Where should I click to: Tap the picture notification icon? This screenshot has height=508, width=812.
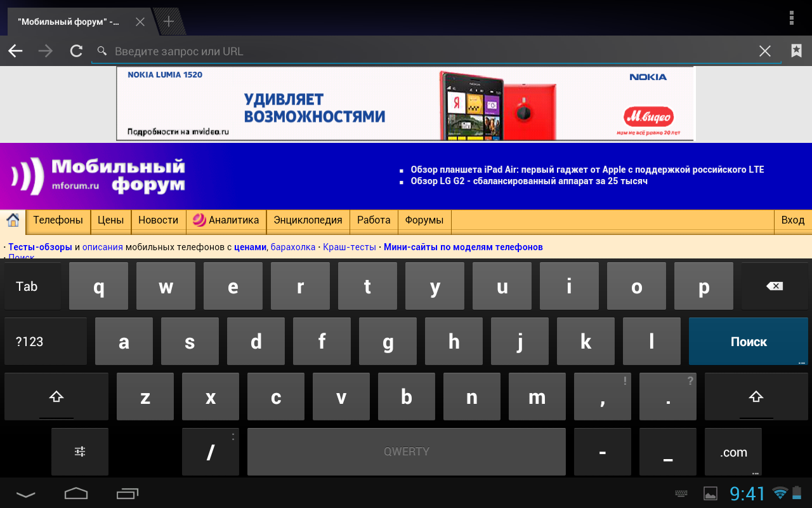(710, 493)
